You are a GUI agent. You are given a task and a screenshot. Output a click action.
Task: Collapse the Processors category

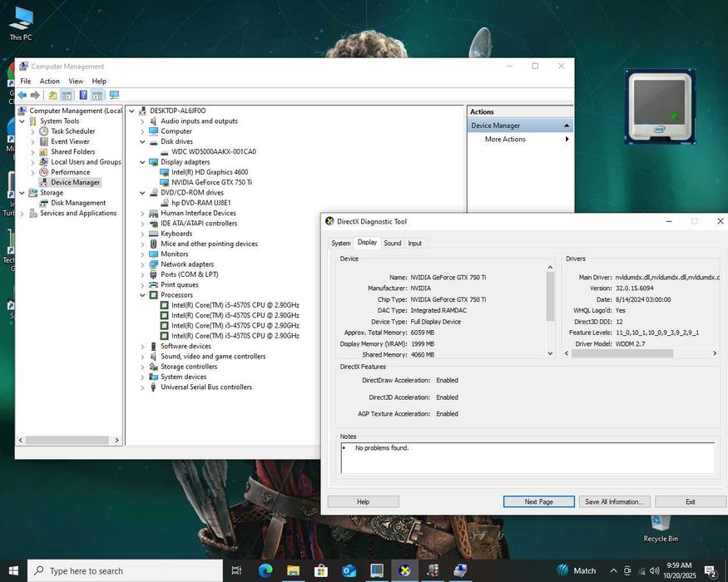click(142, 295)
